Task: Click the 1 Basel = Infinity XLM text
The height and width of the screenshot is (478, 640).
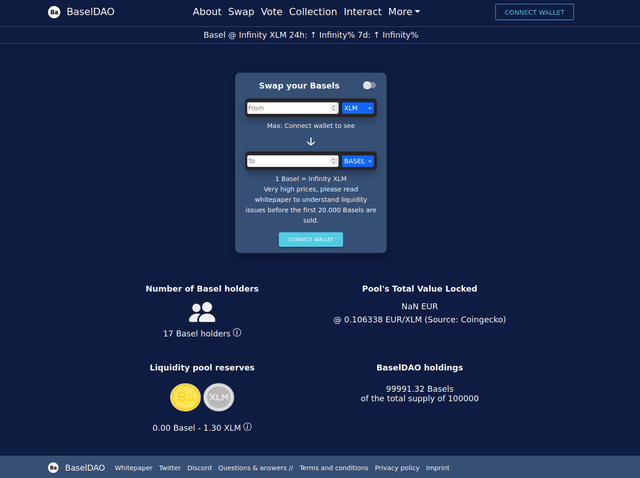Action: coord(311,179)
